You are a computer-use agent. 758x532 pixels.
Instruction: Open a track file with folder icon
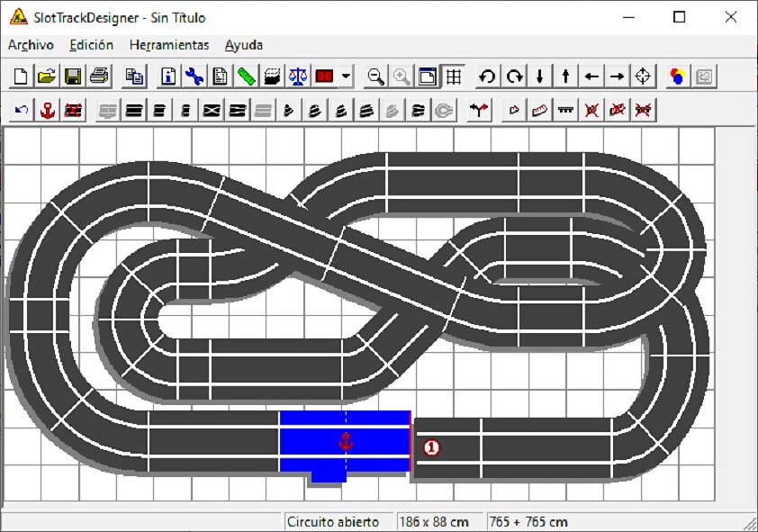tap(47, 77)
